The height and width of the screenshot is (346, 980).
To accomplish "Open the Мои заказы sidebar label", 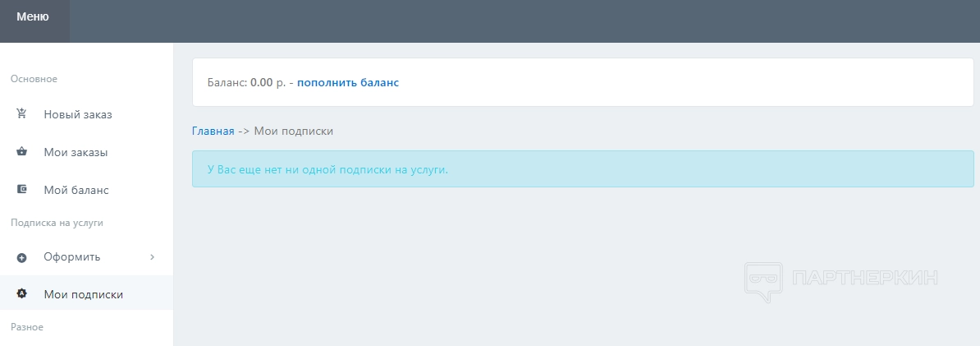I will tap(76, 152).
